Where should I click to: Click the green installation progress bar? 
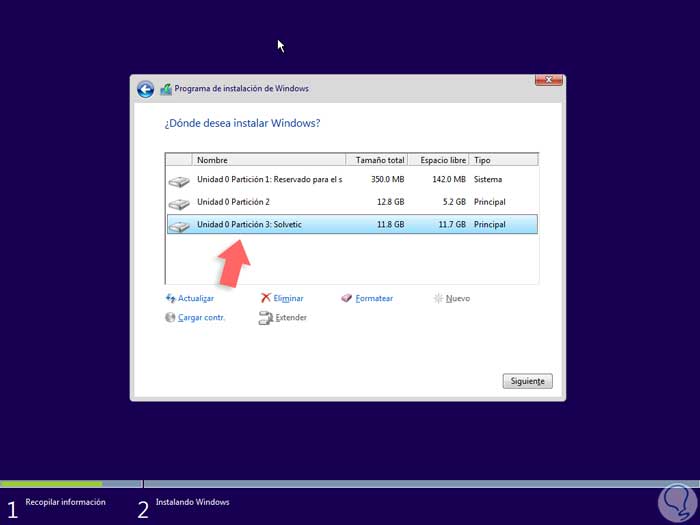(x=51, y=484)
